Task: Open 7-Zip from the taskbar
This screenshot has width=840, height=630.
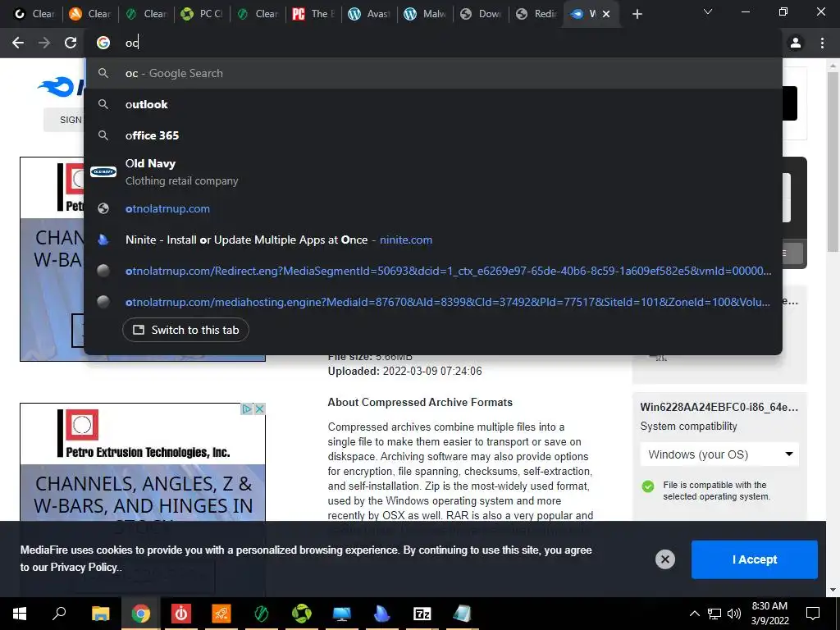Action: click(422, 614)
